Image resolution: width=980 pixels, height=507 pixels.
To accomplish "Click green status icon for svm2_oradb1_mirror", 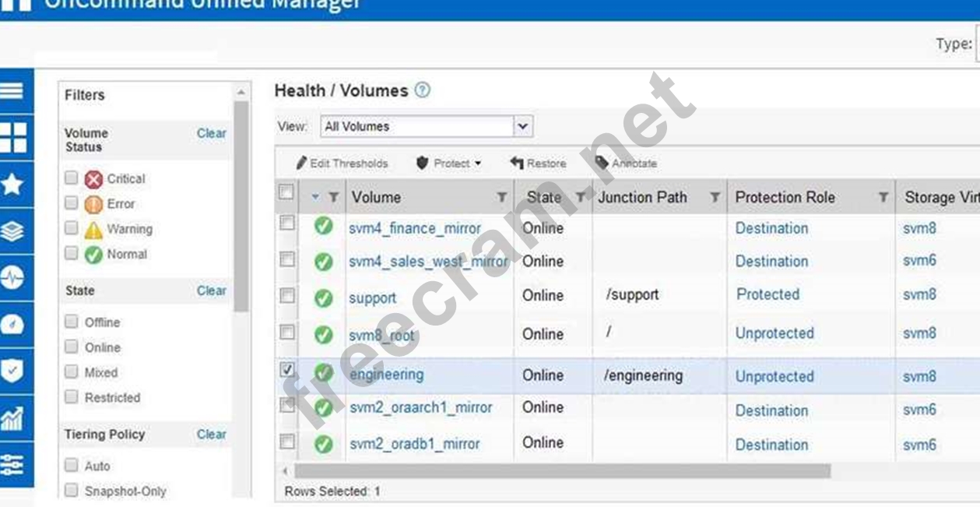I will tap(323, 444).
